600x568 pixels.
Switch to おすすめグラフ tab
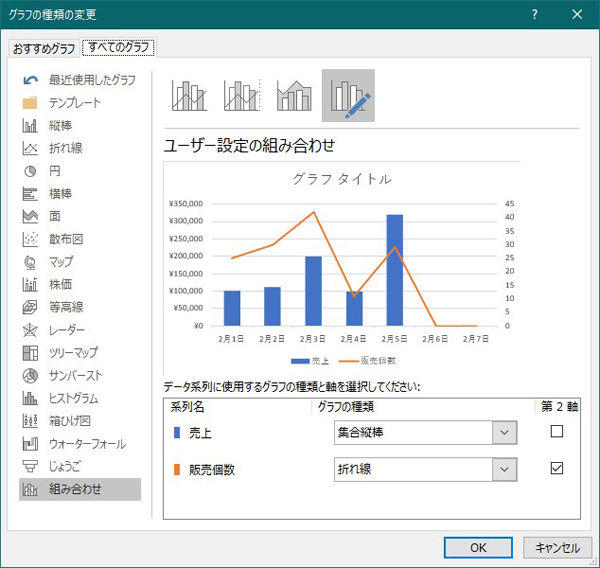click(x=43, y=48)
